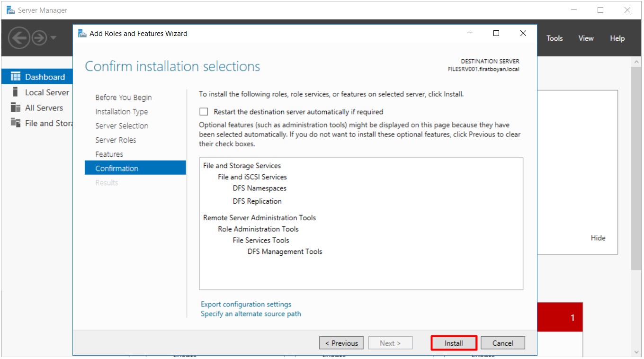
Task: Click the Dashboard tile icon
Action: (16, 77)
